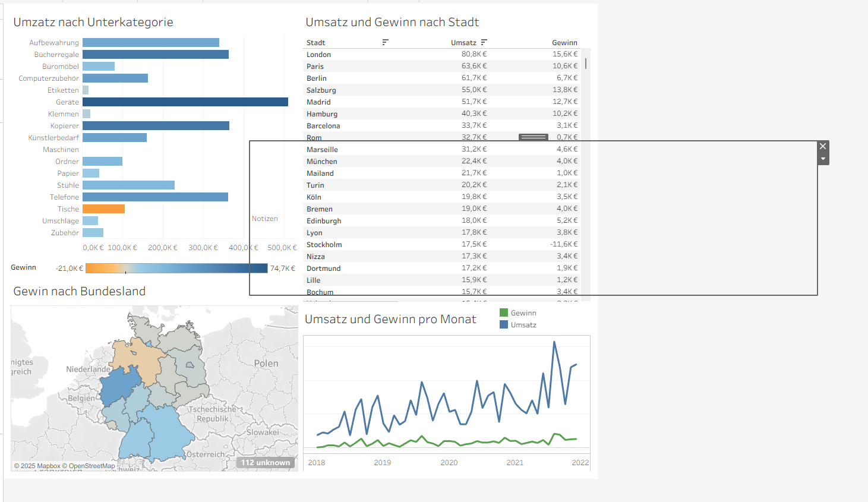Click the blue Umsatz legend swatch
This screenshot has height=502, width=868.
[x=504, y=325]
